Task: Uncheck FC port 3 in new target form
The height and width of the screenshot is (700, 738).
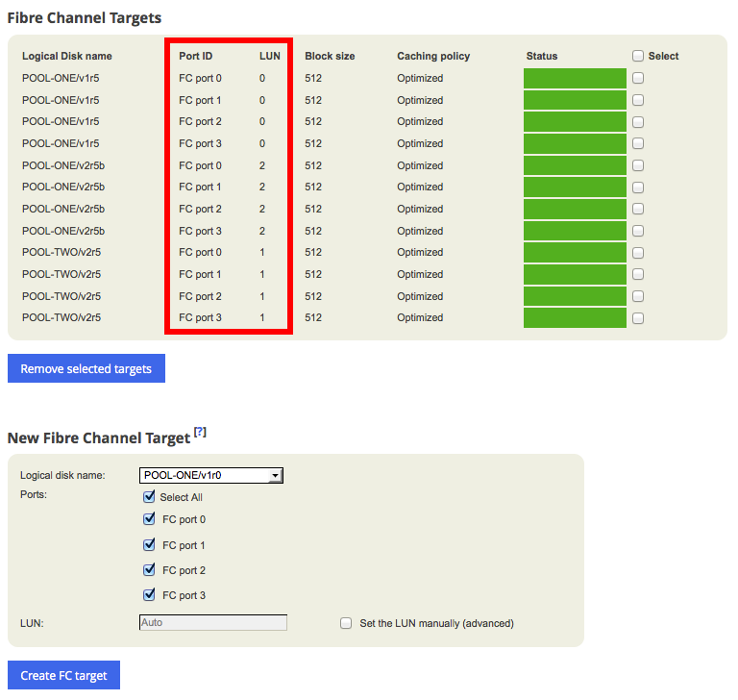Action: point(149,594)
